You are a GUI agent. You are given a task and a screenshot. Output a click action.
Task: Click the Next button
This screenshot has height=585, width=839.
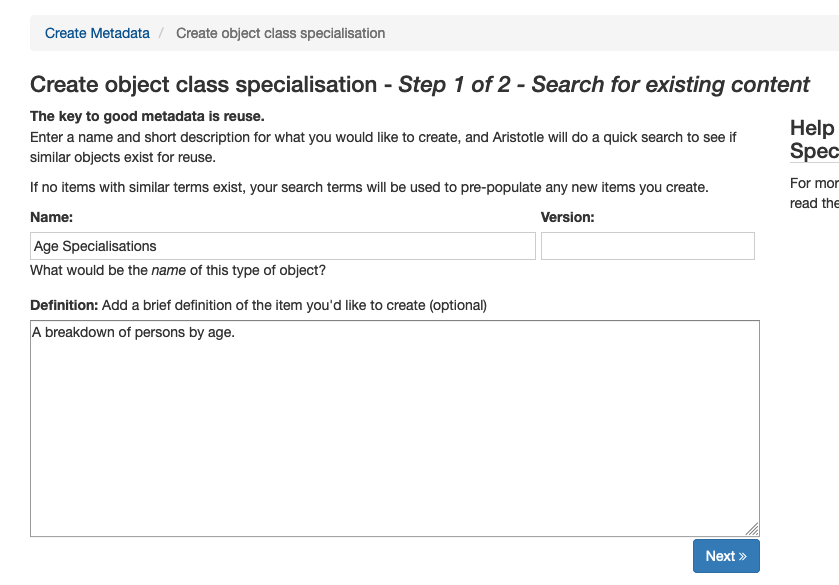click(725, 556)
